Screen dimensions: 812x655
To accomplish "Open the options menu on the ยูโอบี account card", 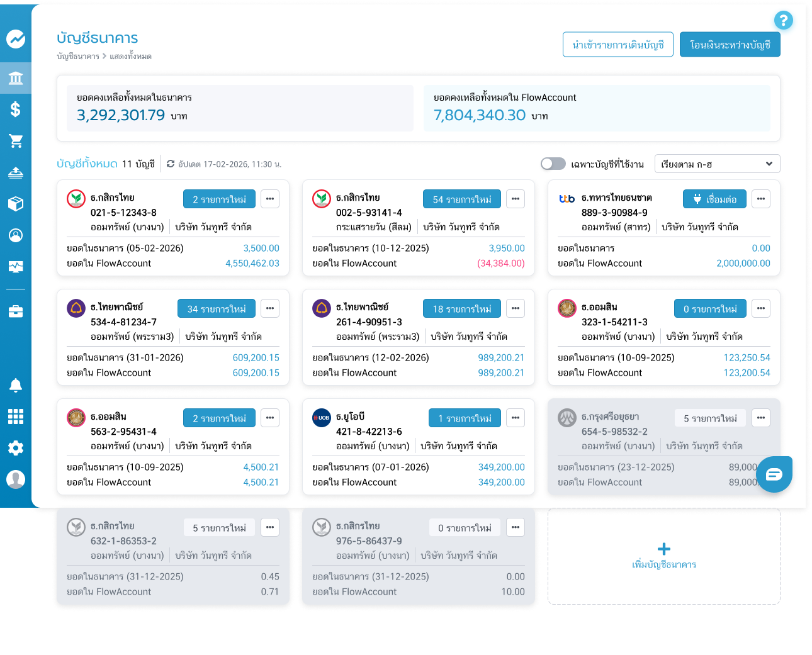I will coord(516,418).
